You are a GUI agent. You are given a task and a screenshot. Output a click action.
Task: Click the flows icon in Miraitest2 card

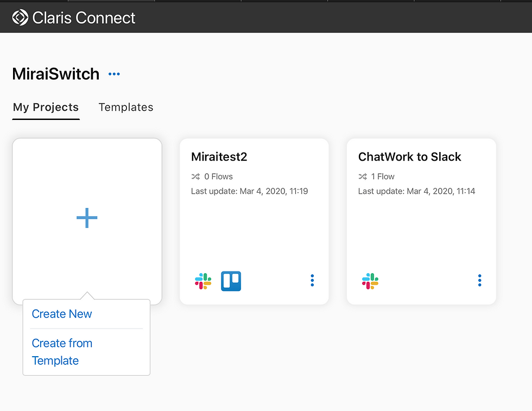click(x=195, y=176)
